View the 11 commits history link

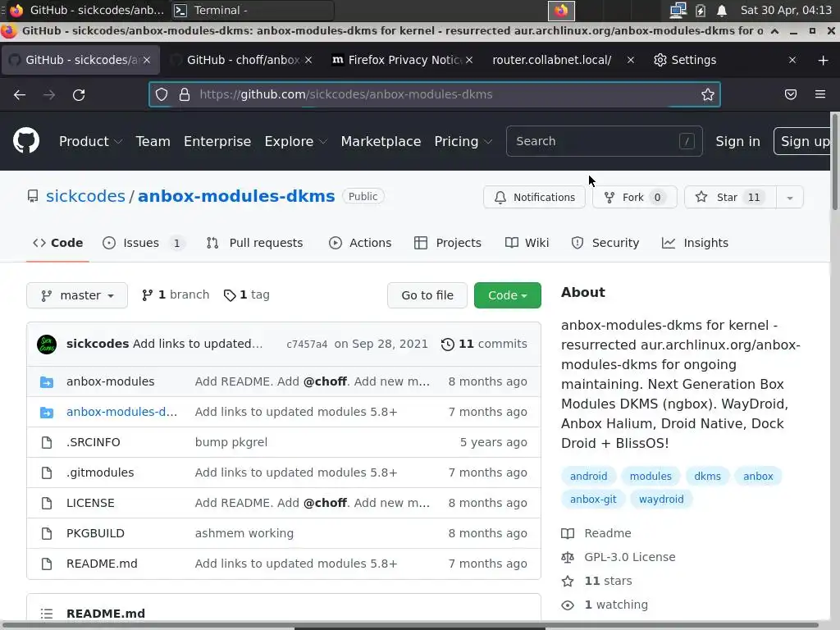pos(484,344)
